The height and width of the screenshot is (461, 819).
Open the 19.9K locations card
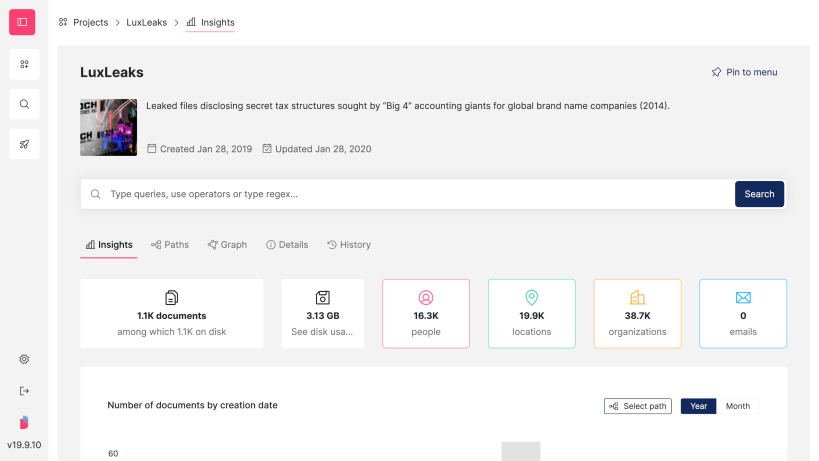(532, 313)
